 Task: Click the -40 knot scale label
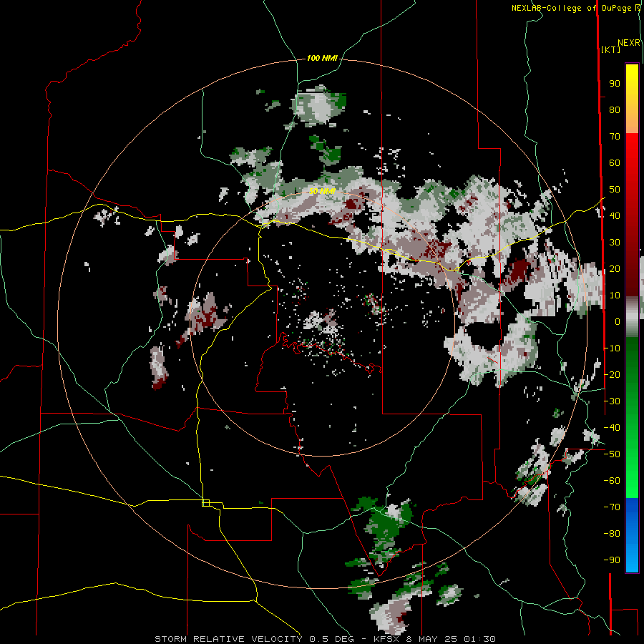(x=612, y=428)
